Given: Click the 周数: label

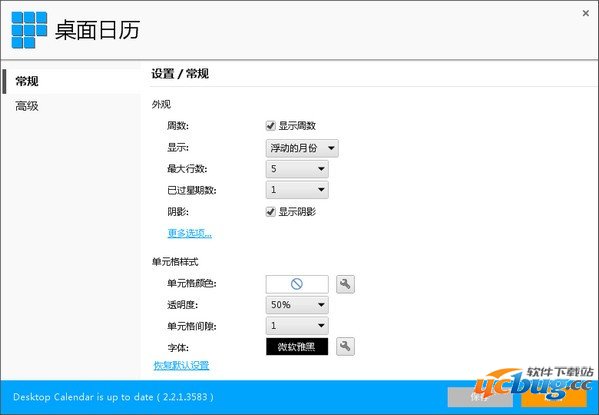Looking at the screenshot, I should tap(178, 126).
